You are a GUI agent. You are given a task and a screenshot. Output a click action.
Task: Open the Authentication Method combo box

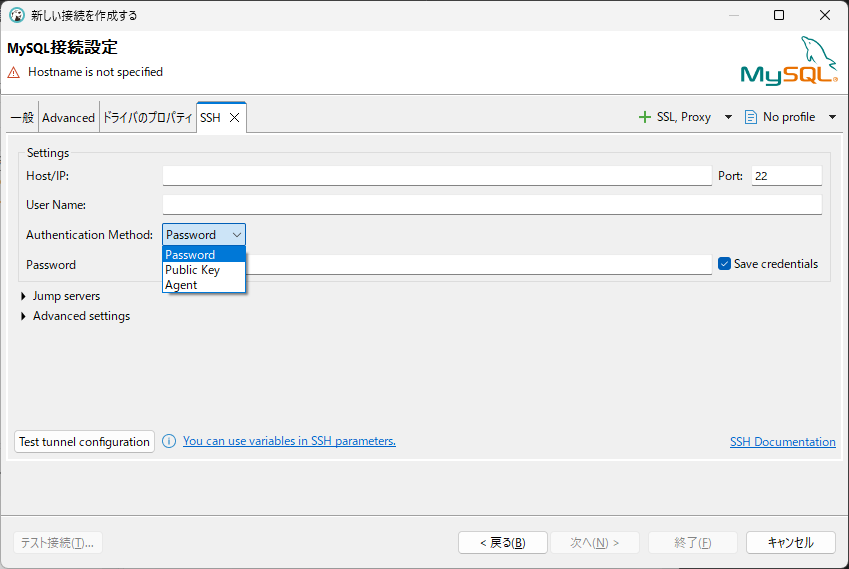[x=204, y=235]
